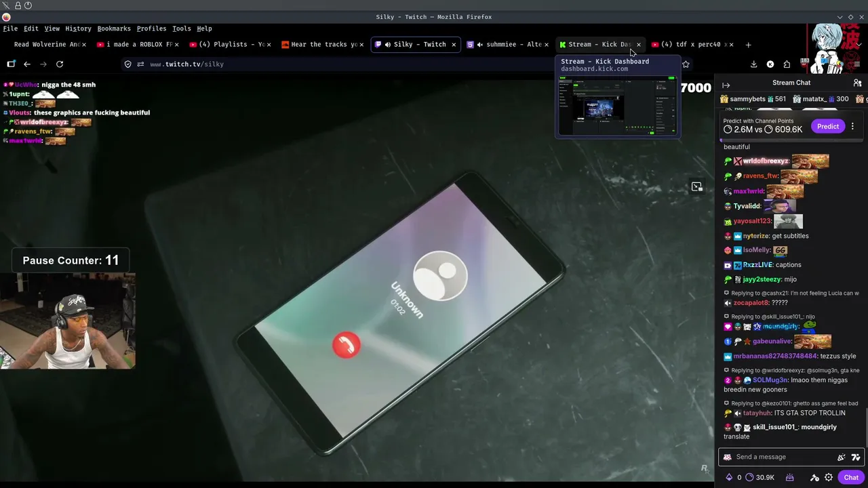Open the Profiles menu
Screen dimensions: 868x488
[x=151, y=28]
